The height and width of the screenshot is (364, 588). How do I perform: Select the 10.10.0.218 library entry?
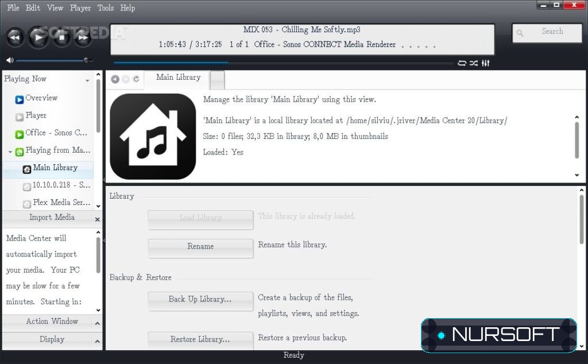(x=57, y=185)
